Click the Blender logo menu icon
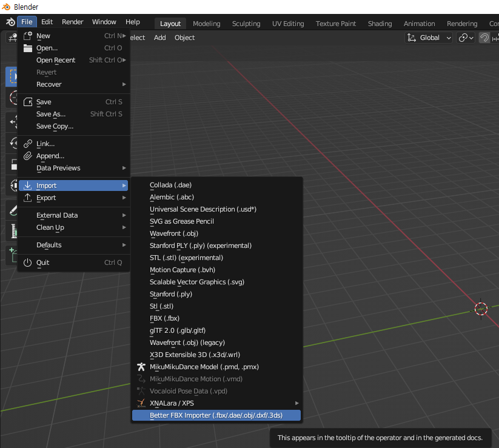Viewport: 499px width, 448px height. coord(10,22)
